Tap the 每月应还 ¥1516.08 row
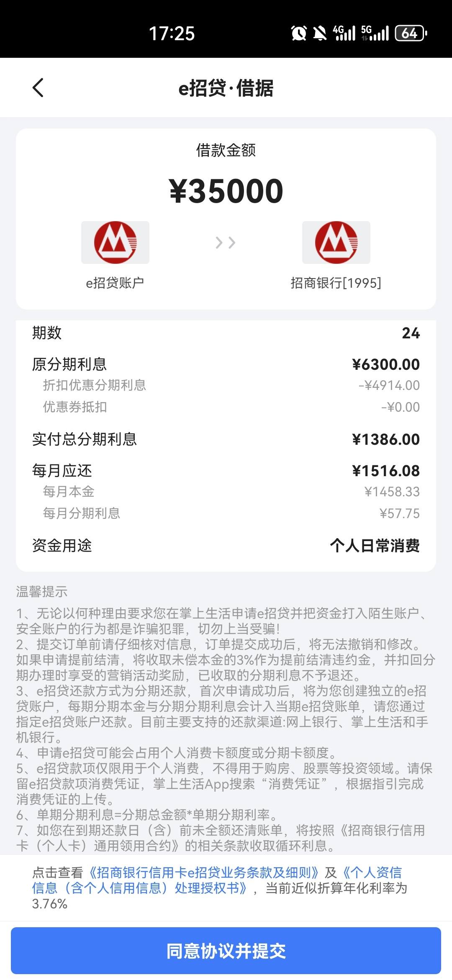The width and height of the screenshot is (452, 980). tap(226, 471)
